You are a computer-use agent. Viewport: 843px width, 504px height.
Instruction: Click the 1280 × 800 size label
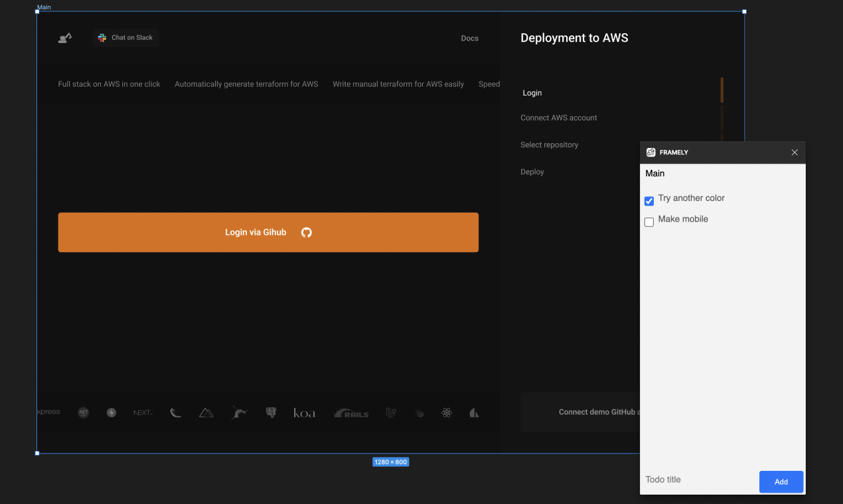pos(390,462)
